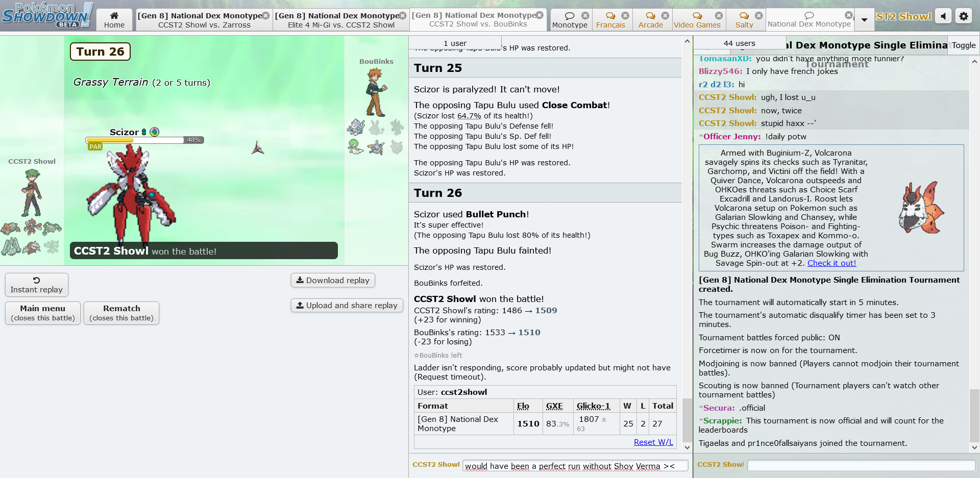Request a Rematch
This screenshot has height=478, width=980.
[121, 313]
